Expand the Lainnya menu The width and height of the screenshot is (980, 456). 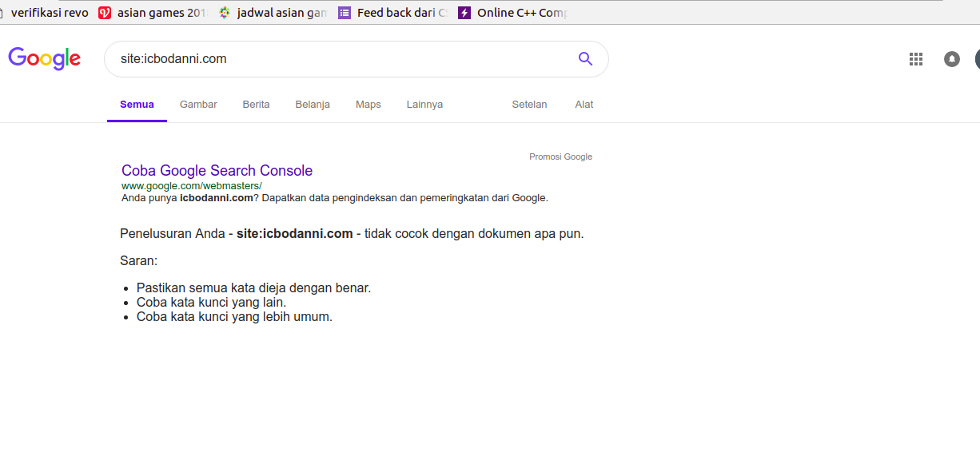[x=424, y=105]
